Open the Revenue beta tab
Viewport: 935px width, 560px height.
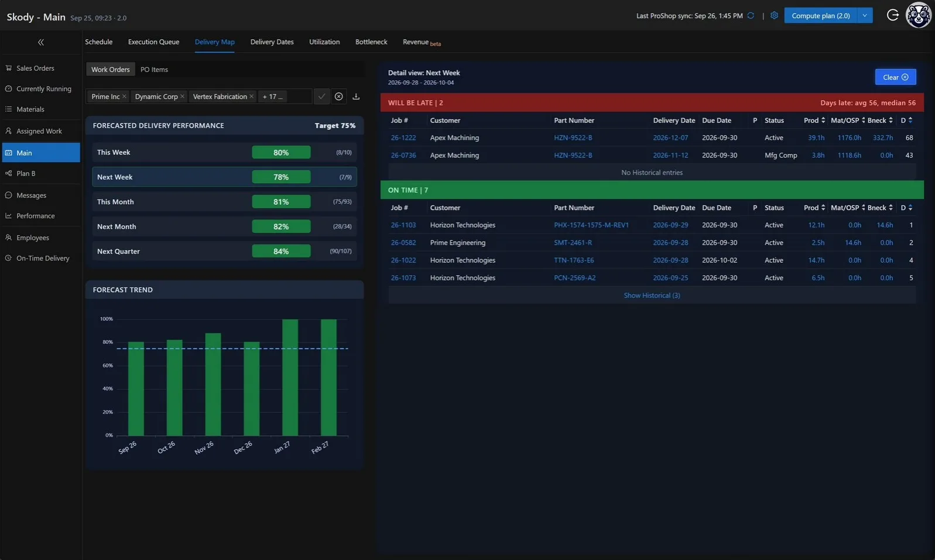point(422,42)
